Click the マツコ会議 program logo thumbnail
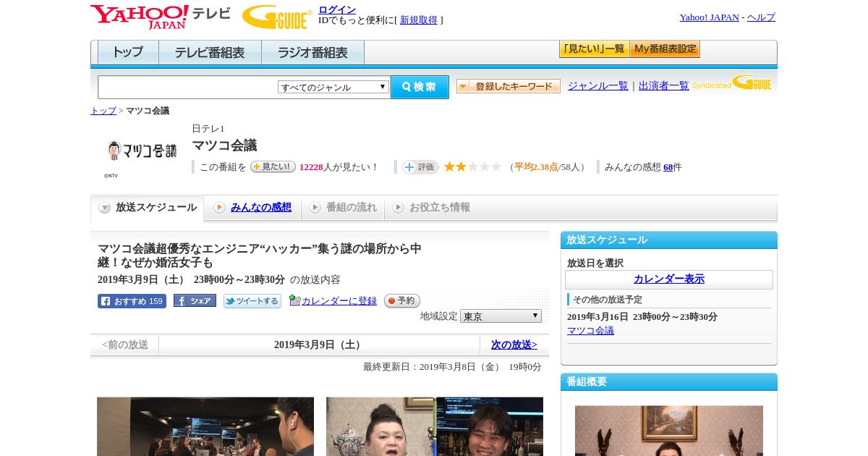868x456 pixels. pos(141,151)
